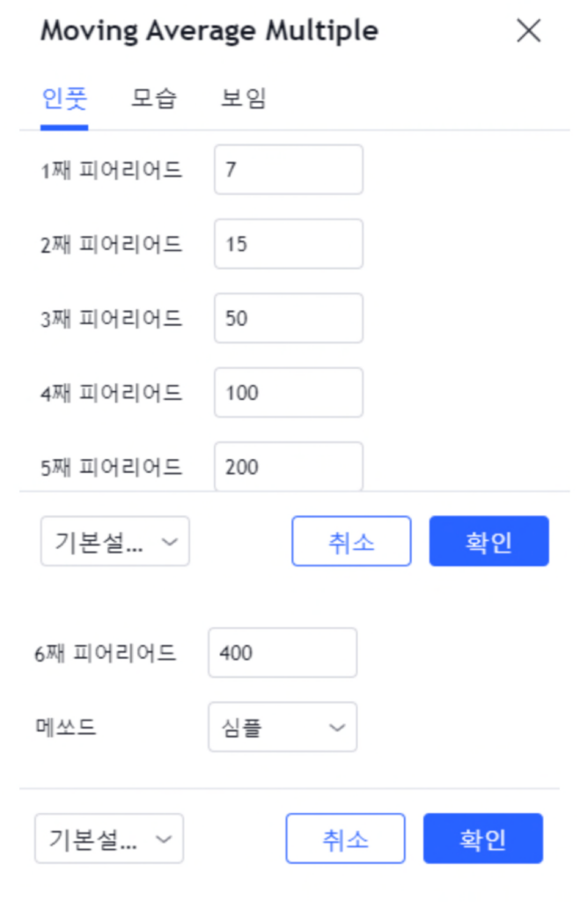Screen dimensions: 588x902
Task: Click the 3째 피어리어드 field showing 50
Action: (288, 318)
